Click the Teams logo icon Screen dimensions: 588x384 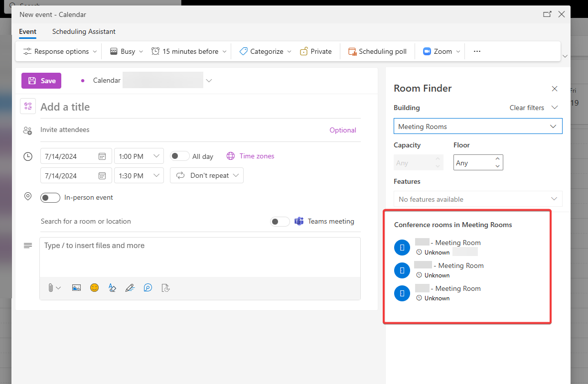(x=299, y=222)
